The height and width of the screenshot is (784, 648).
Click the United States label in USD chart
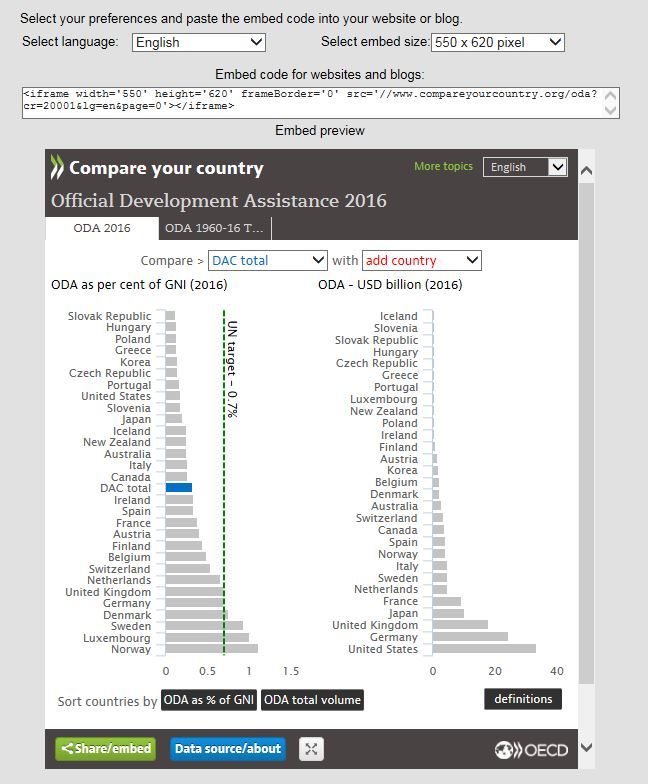tap(382, 649)
